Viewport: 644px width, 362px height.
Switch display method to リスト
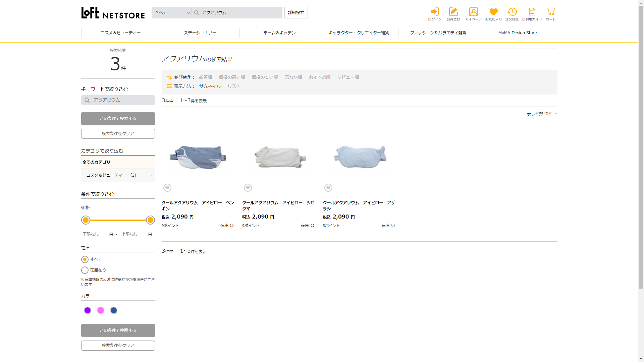[234, 86]
